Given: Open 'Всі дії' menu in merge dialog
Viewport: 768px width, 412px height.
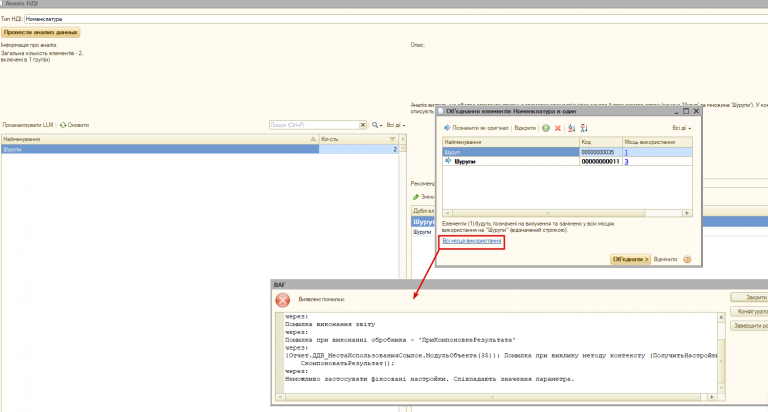Looking at the screenshot, I should pyautogui.click(x=681, y=128).
